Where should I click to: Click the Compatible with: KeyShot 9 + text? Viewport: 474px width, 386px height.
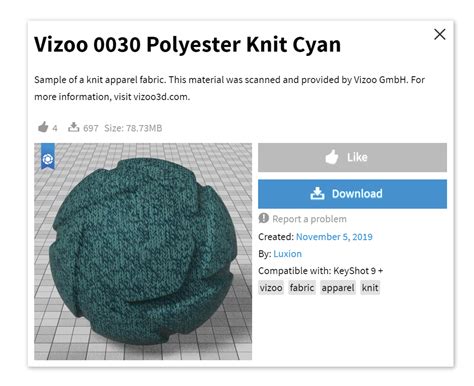point(321,271)
